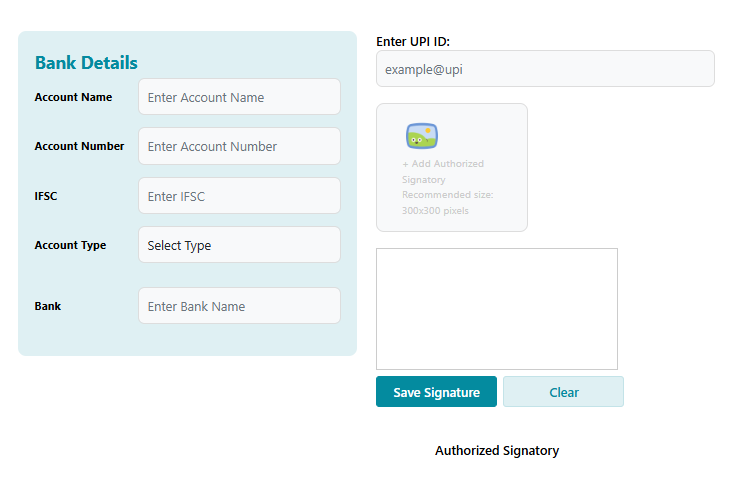Select the Enter IFSC input field
The image size is (742, 480).
tap(239, 196)
